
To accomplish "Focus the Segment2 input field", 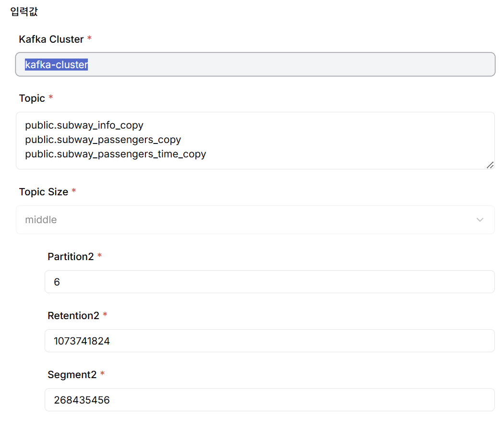I will coord(269,400).
